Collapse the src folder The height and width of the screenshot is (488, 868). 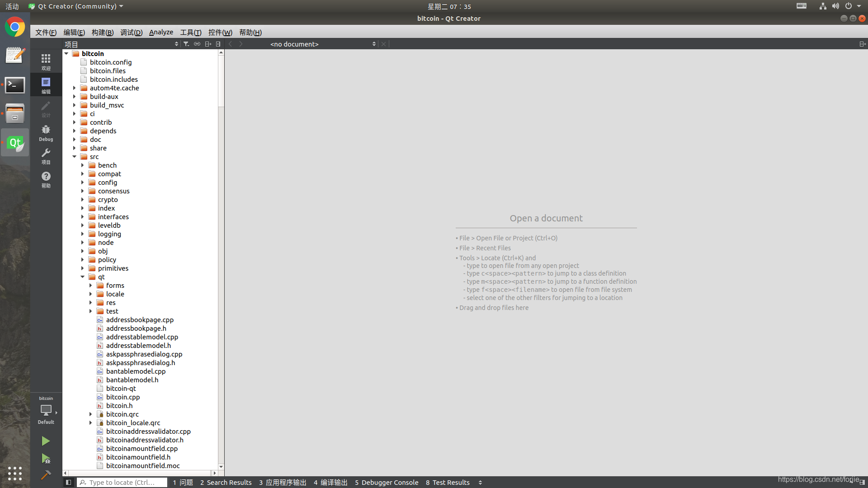click(x=75, y=156)
